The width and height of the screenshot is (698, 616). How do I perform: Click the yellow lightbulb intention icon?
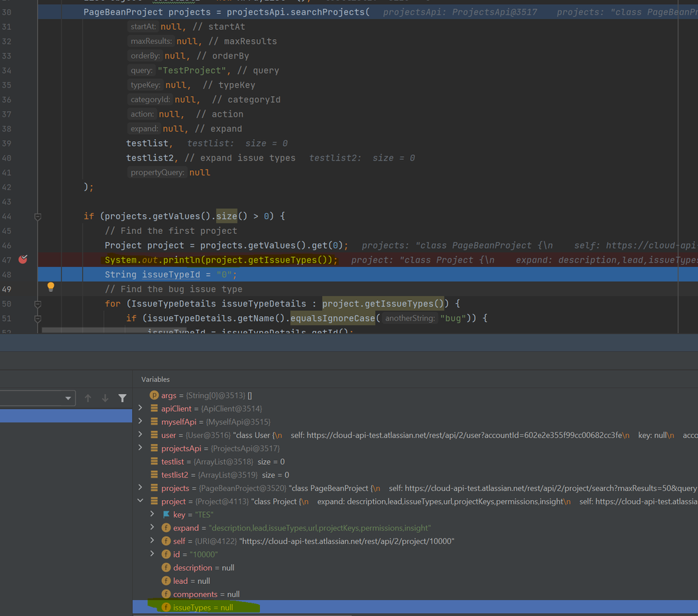pos(51,287)
